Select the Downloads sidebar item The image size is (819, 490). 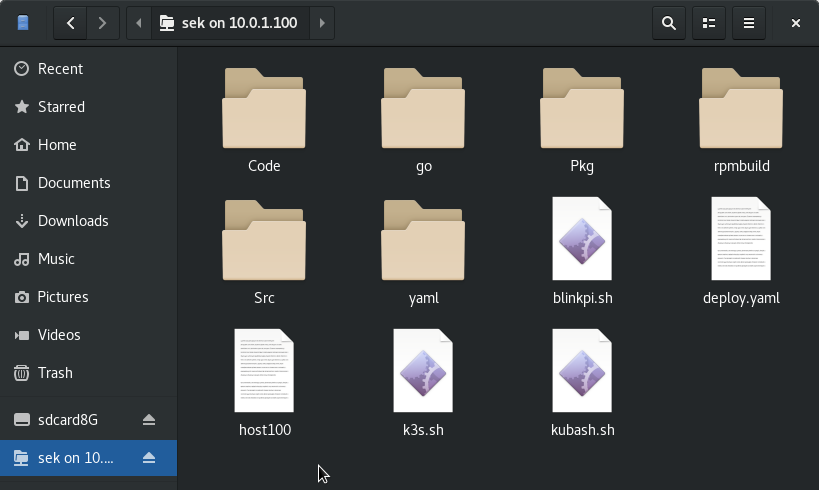pos(73,221)
